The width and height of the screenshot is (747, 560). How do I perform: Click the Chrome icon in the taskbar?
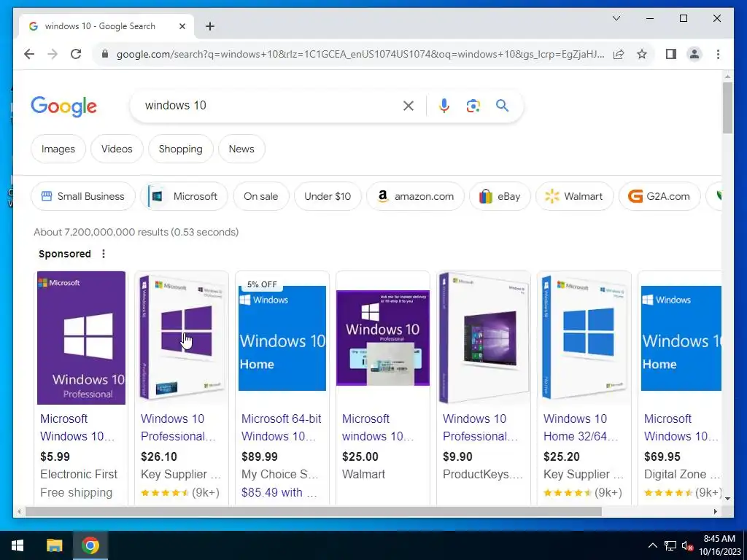click(90, 545)
